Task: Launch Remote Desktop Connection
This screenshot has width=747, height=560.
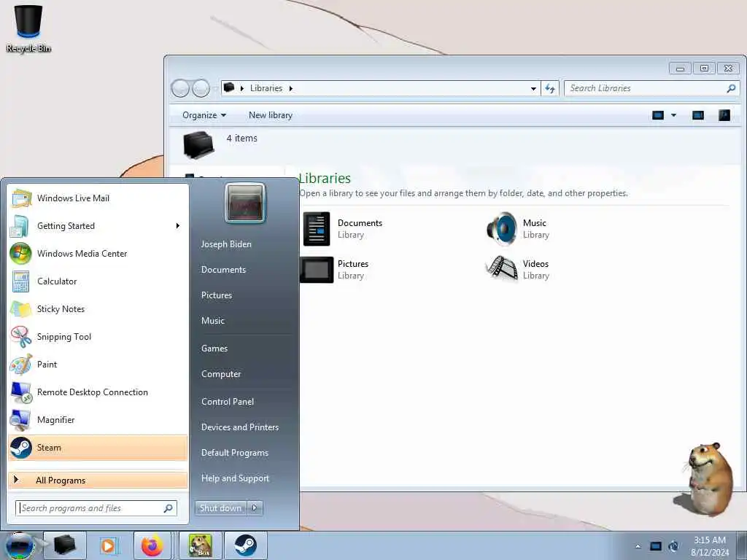Action: [98, 392]
